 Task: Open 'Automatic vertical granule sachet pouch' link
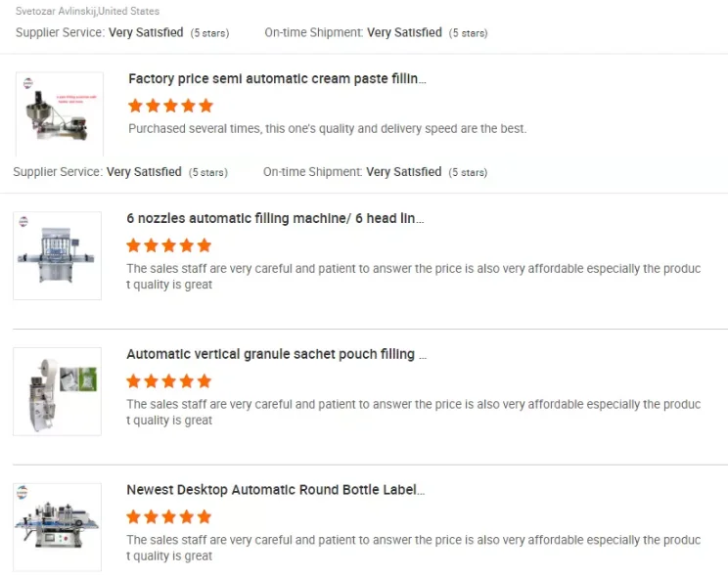click(x=276, y=354)
